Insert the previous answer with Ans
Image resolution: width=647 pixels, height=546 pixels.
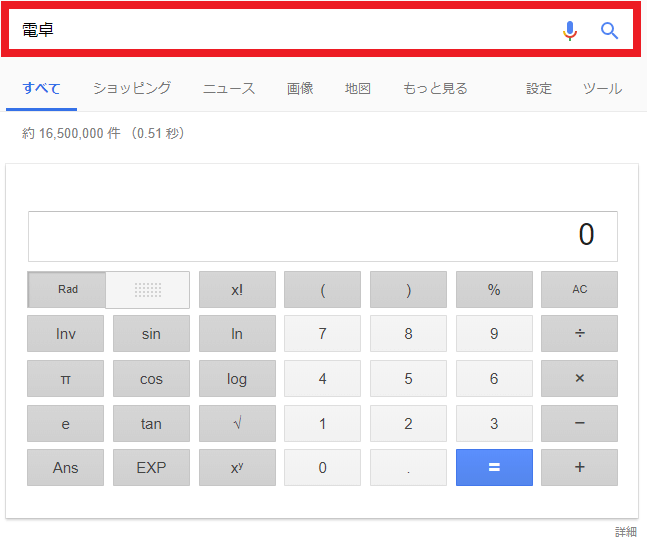65,468
